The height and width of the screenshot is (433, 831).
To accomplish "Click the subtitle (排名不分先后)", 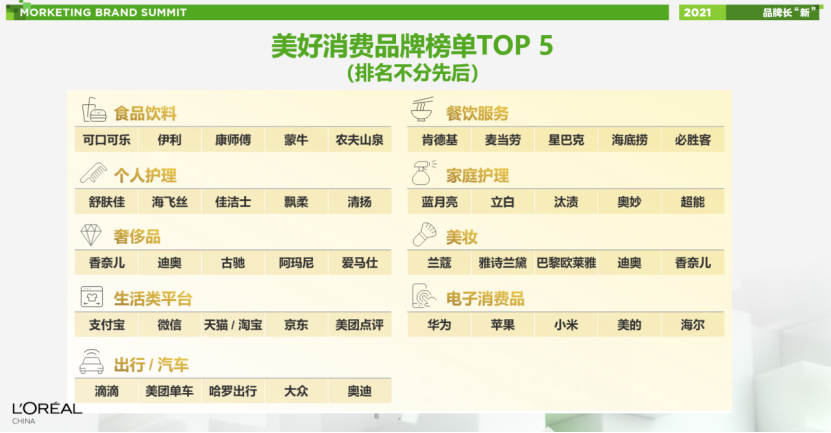I will pyautogui.click(x=413, y=73).
